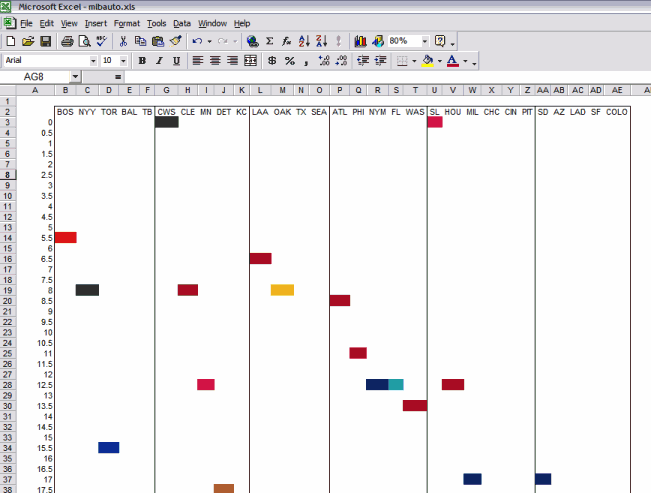651x493 pixels.
Task: Select row 14 header
Action: [x=7, y=238]
